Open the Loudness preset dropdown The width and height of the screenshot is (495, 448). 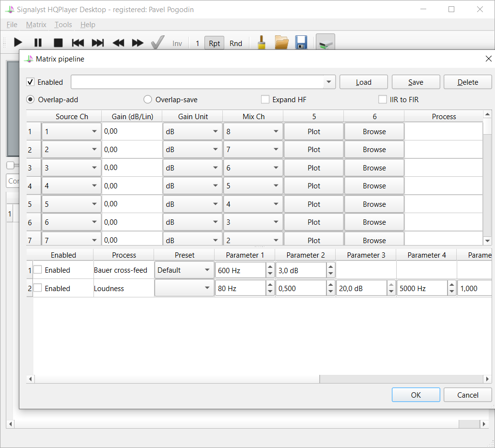(184, 288)
